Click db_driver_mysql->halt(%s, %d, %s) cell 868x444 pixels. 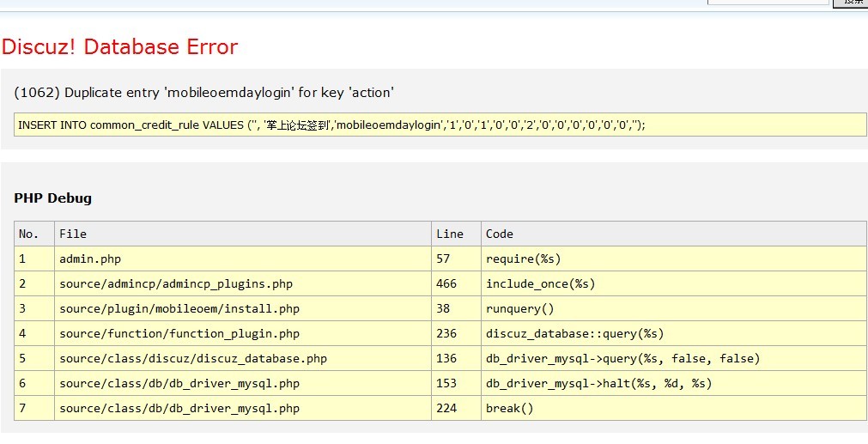click(674, 383)
